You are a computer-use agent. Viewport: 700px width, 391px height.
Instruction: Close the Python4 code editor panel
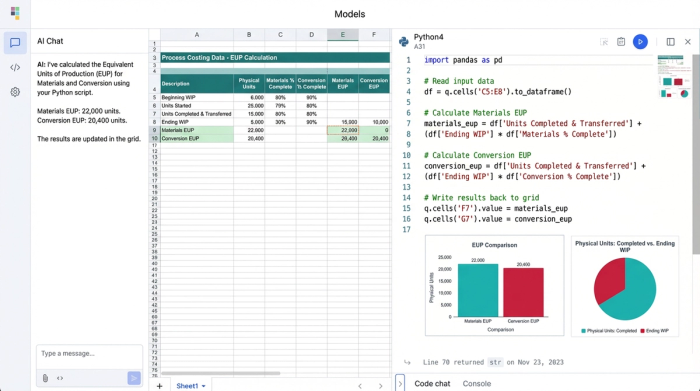tap(688, 42)
